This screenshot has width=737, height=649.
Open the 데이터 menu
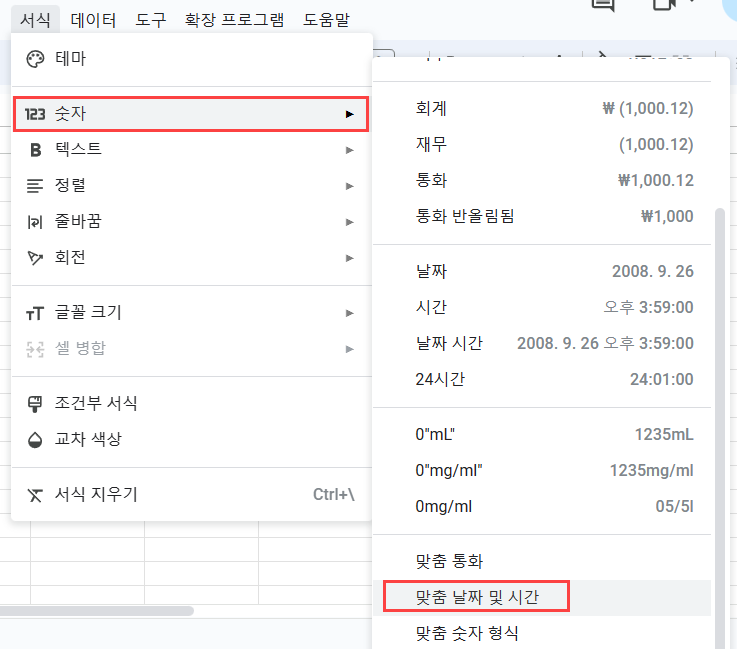tap(93, 20)
